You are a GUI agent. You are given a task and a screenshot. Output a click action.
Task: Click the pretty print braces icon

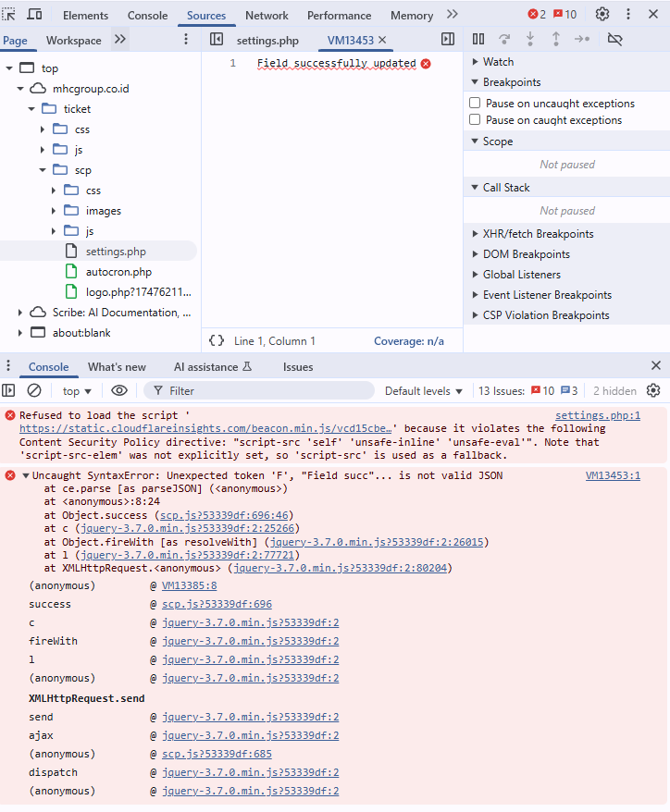(x=217, y=341)
